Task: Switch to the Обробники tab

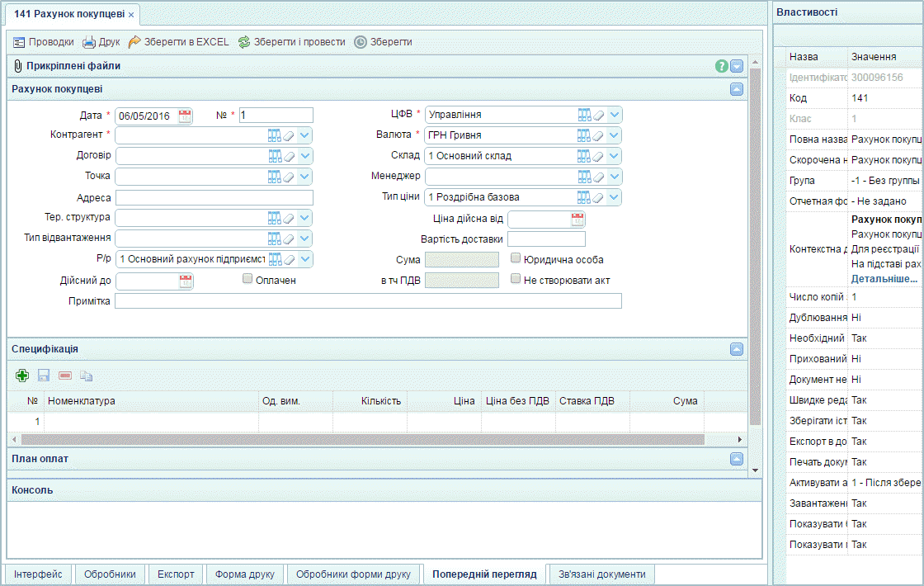Action: (110, 574)
